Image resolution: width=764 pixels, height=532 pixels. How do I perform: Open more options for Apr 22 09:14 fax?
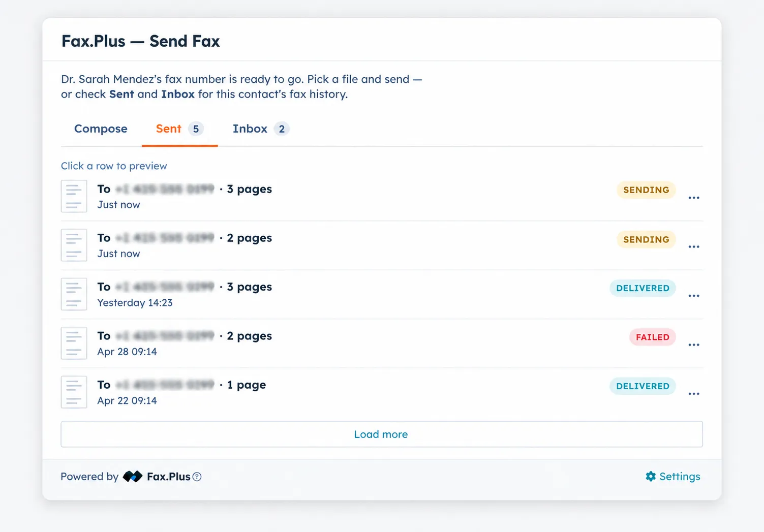694,394
